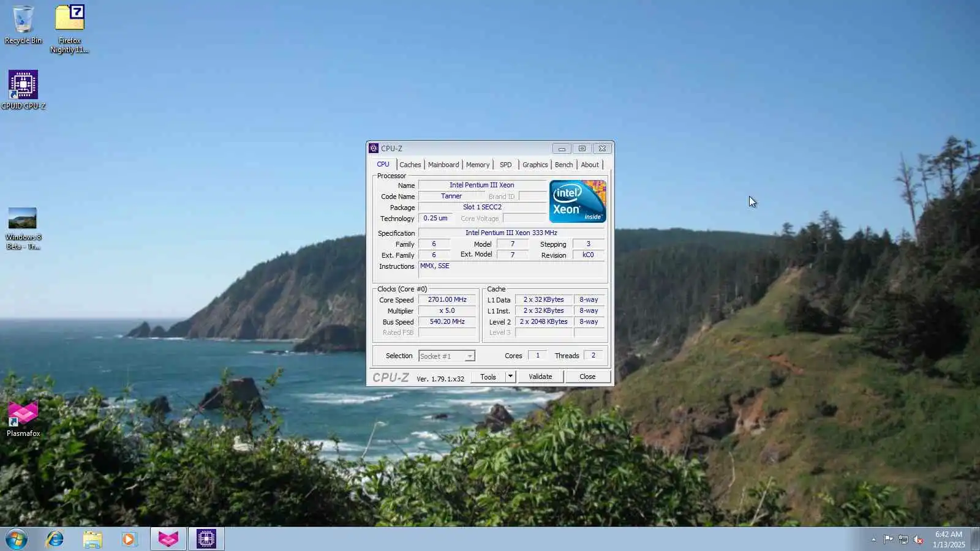Viewport: 980px width, 551px height.
Task: Open Windows Media Player taskbar icon
Action: point(129,539)
